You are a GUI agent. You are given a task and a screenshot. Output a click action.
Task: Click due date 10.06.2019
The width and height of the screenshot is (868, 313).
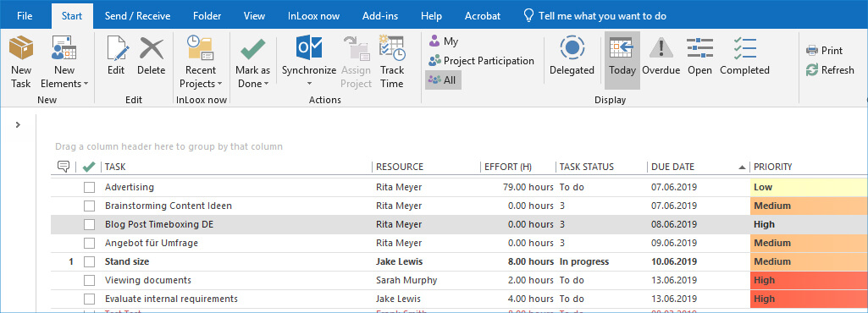point(674,261)
